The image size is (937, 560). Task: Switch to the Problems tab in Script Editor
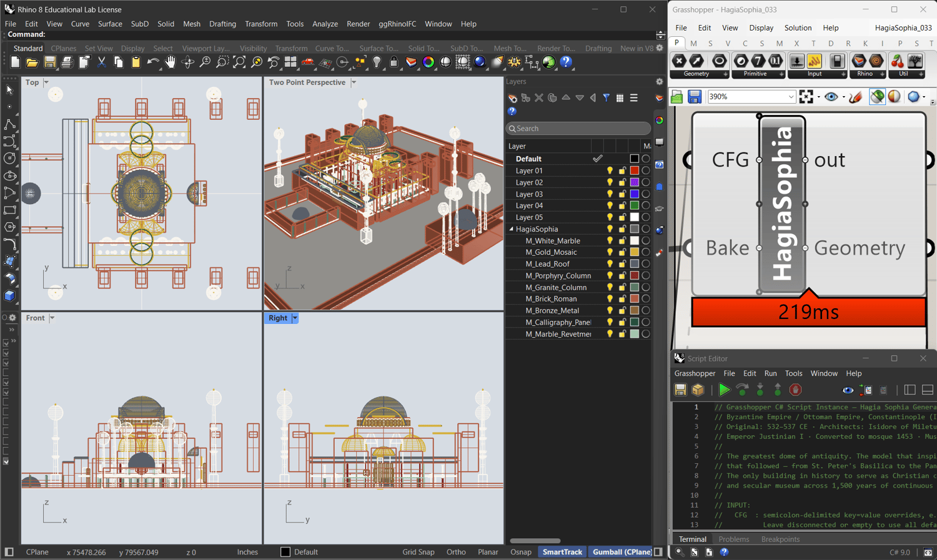click(x=733, y=539)
